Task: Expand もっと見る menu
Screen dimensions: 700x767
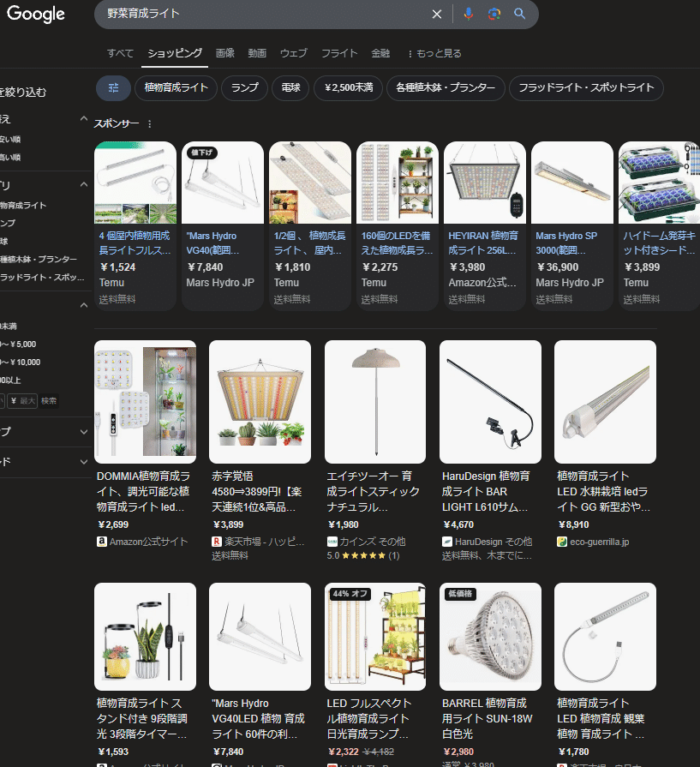Action: coord(434,53)
